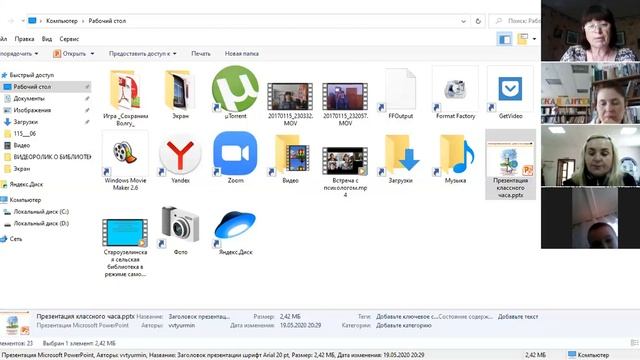Select blonde participant's video tile
This screenshot has height=360, width=640.
pos(591,156)
